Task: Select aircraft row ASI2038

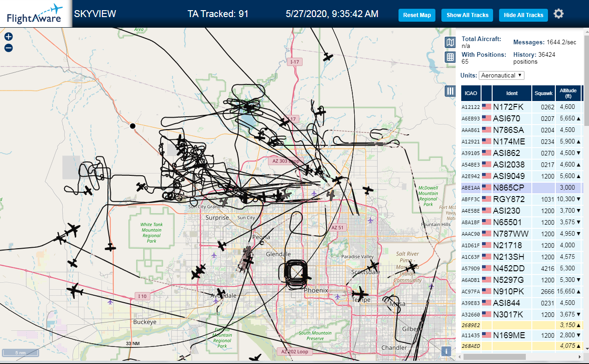Action: pyautogui.click(x=521, y=165)
